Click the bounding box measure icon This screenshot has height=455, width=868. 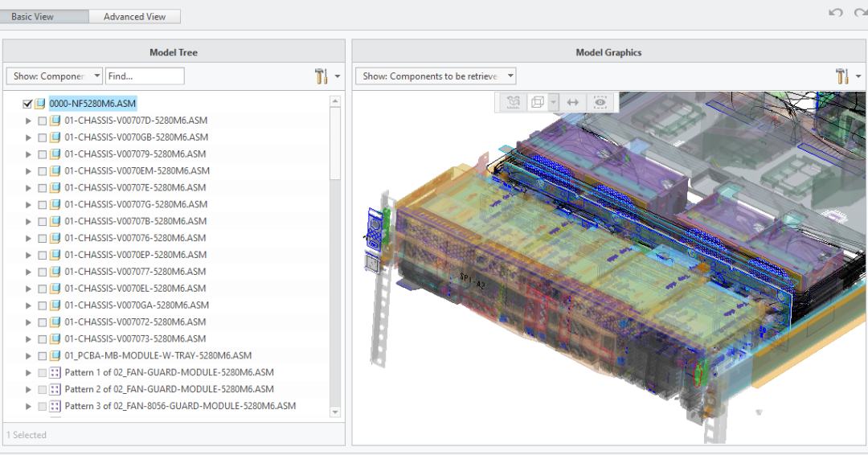tap(512, 102)
